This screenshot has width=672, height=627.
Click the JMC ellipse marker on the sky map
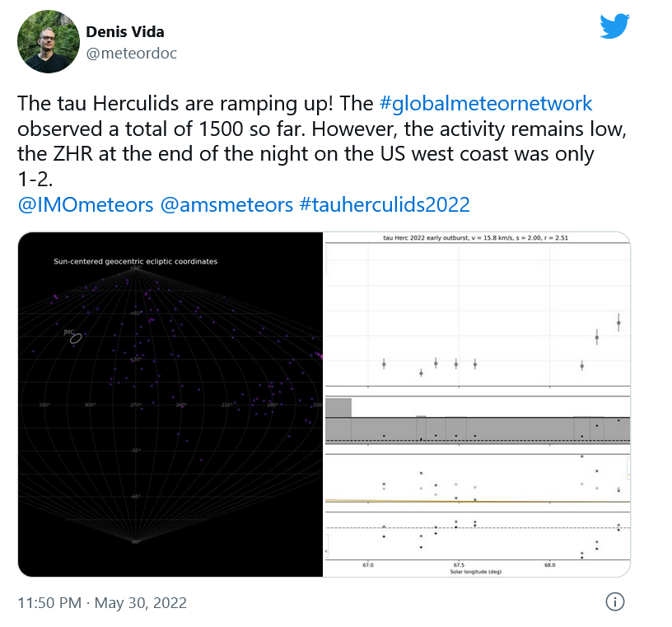[76, 338]
